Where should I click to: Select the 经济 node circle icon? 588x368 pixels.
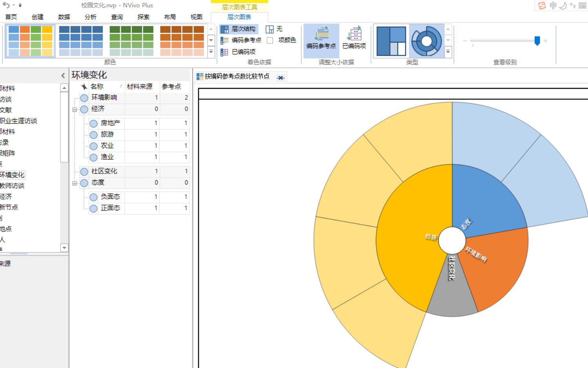pos(84,109)
